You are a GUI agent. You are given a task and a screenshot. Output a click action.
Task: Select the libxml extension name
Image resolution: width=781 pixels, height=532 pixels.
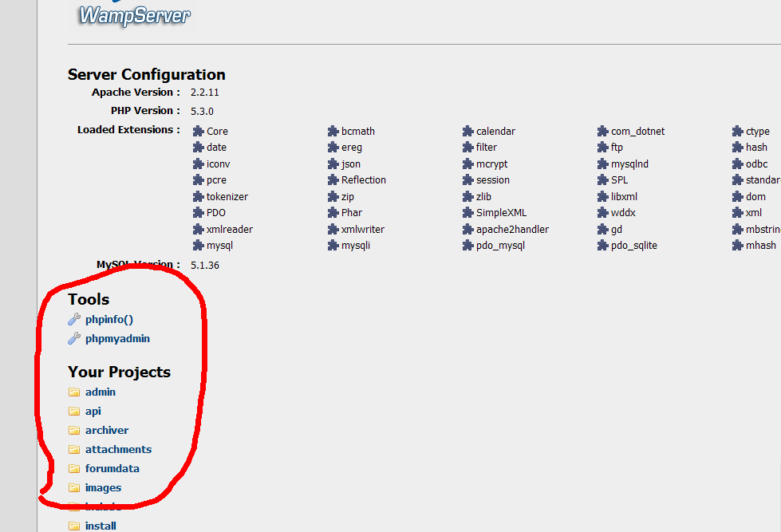pos(624,197)
